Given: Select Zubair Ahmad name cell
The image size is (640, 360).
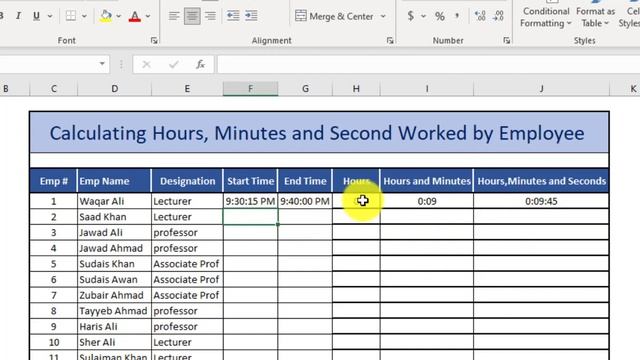Looking at the screenshot, I should [x=114, y=295].
